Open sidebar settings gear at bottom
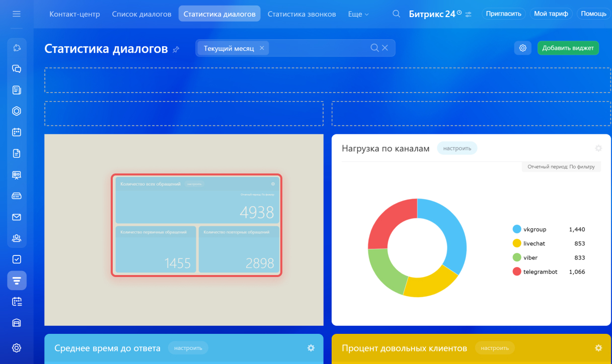 coord(17,348)
